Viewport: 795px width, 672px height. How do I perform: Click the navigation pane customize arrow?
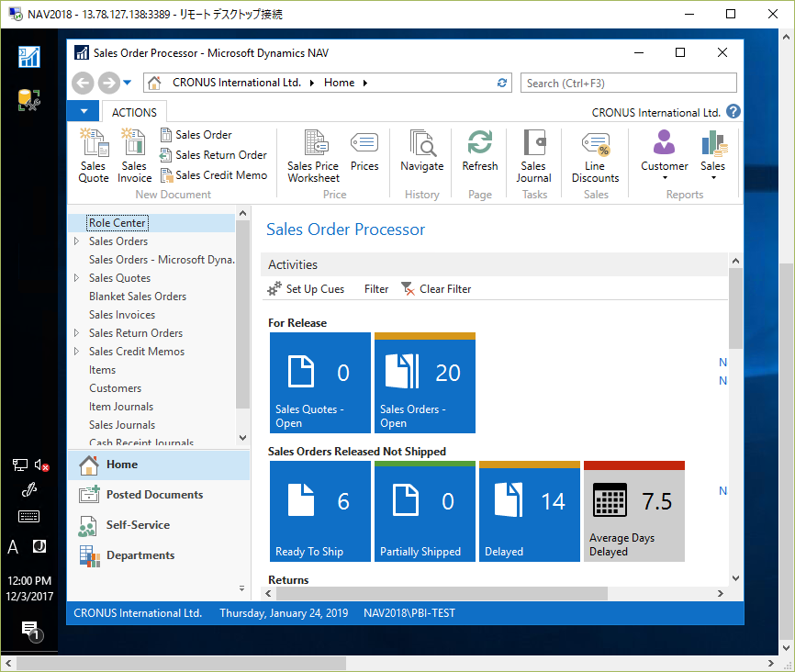[241, 588]
